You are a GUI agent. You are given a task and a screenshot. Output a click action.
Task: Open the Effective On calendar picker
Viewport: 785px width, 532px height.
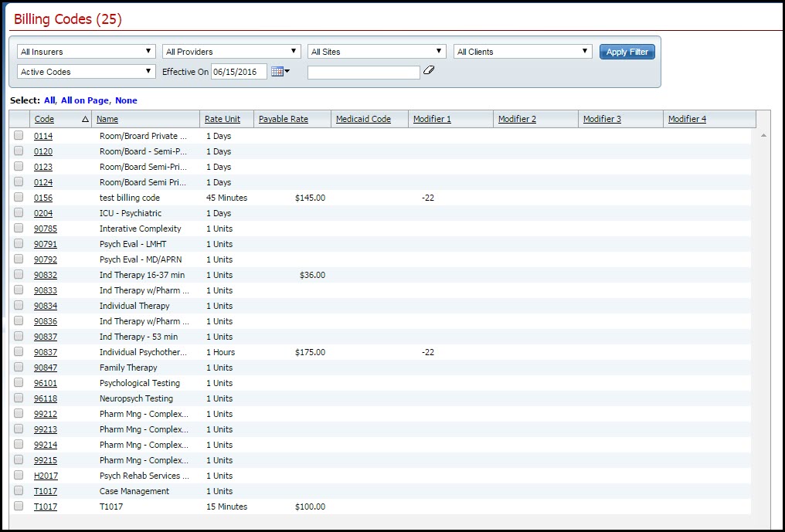(279, 72)
